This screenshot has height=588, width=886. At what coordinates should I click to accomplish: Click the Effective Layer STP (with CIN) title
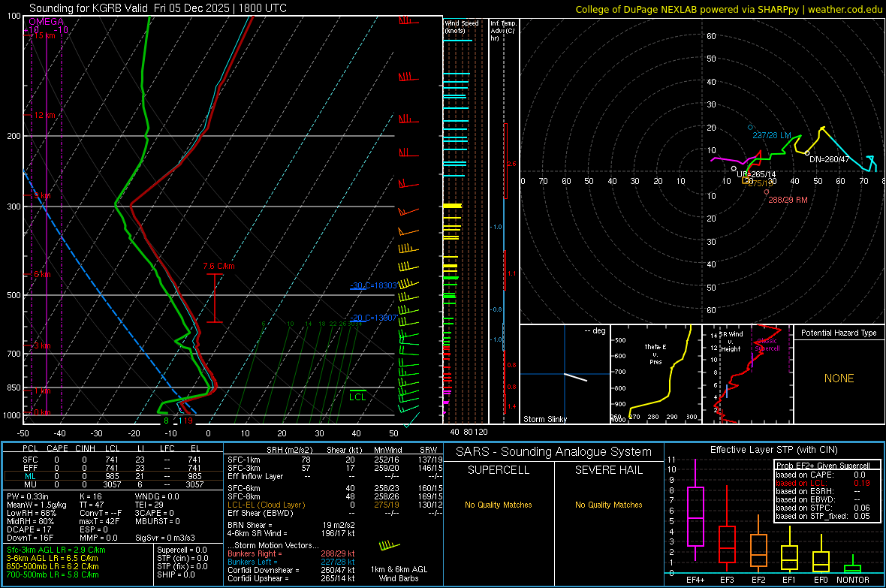[773, 450]
